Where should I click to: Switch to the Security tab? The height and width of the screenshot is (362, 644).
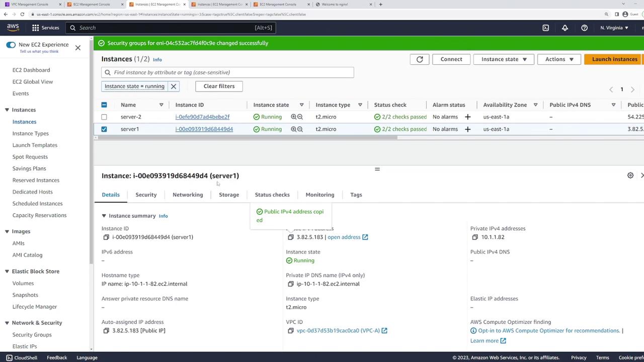[x=146, y=195]
